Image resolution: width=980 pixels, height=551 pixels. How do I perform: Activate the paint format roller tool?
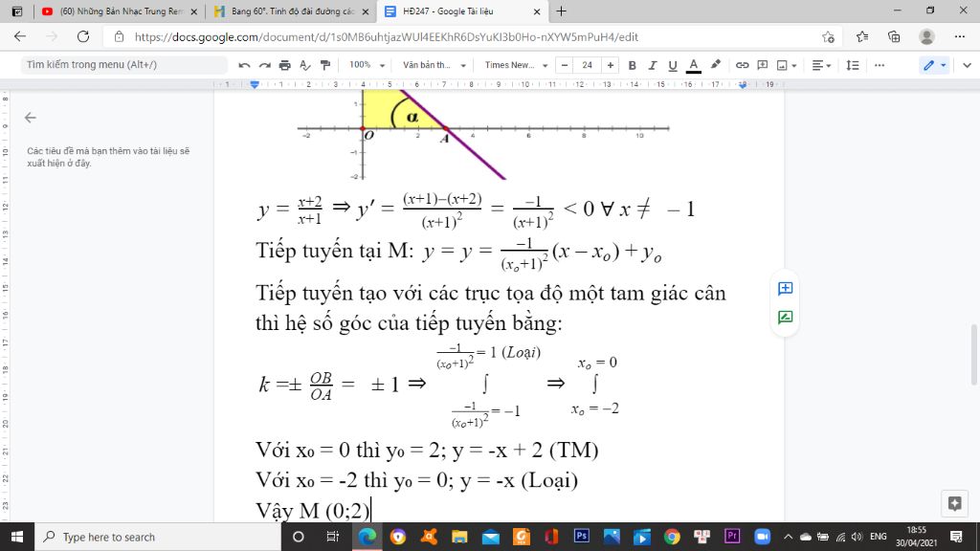click(325, 65)
